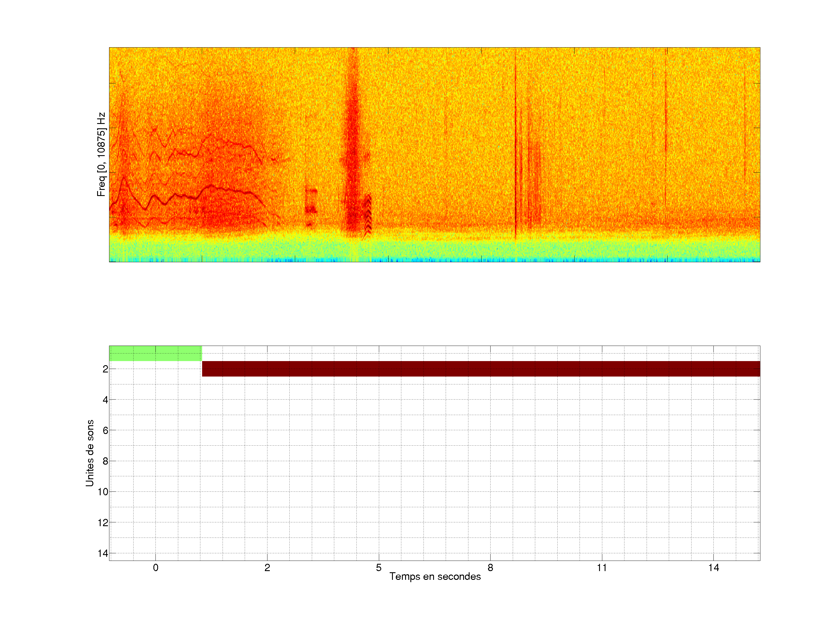Click x-axis tick label 8
This screenshot has width=840, height=630.
click(x=490, y=568)
